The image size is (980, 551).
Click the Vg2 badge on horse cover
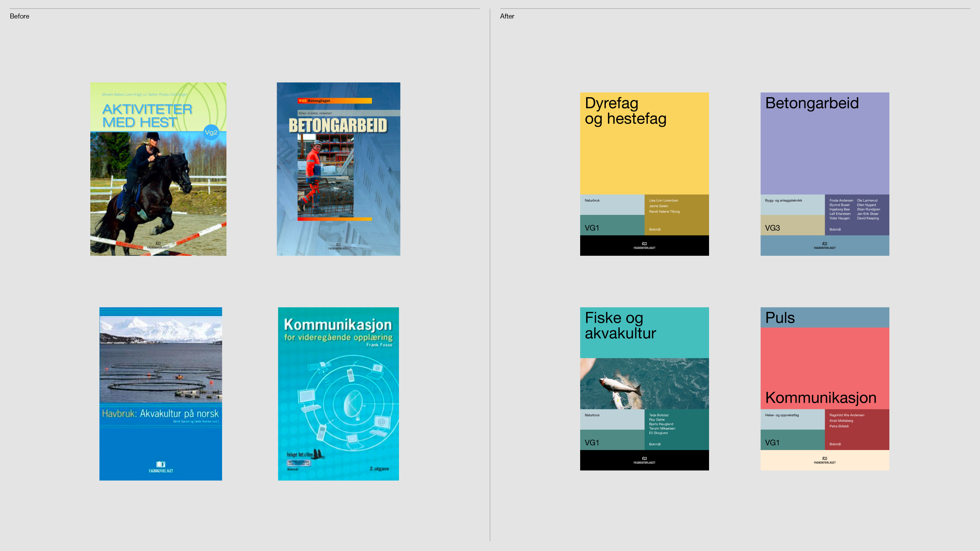(x=211, y=132)
